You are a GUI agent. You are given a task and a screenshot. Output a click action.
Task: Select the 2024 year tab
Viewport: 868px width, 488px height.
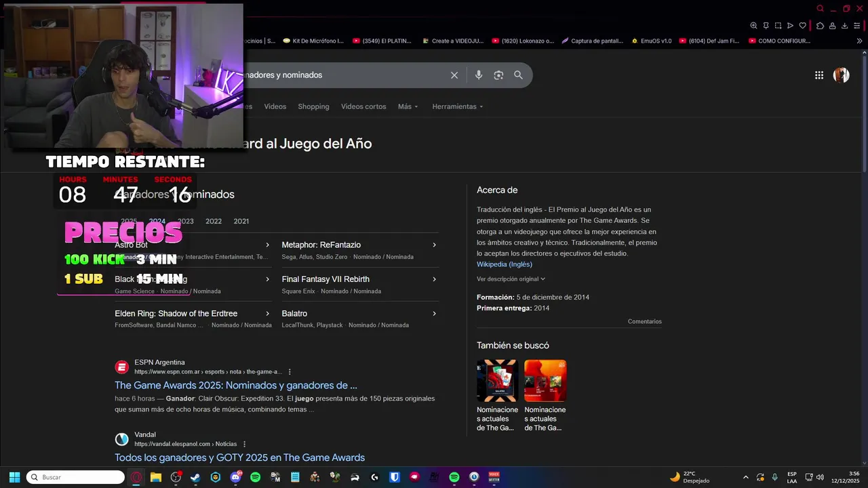tap(157, 221)
